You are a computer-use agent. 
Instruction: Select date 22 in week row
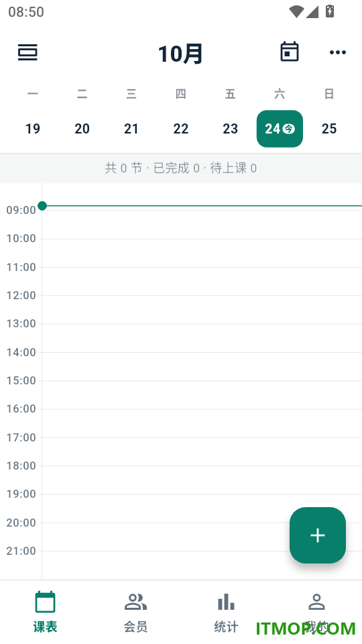pyautogui.click(x=180, y=129)
